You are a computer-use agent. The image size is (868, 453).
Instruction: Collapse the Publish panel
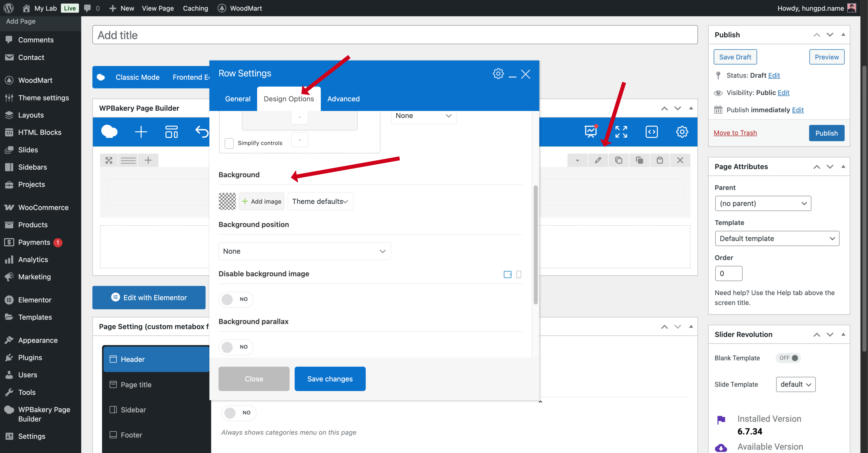tap(843, 34)
